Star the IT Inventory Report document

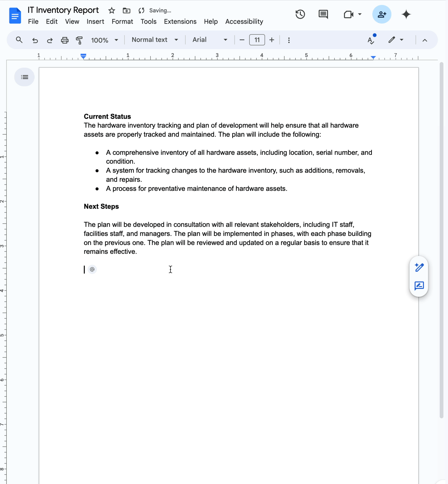pyautogui.click(x=112, y=11)
